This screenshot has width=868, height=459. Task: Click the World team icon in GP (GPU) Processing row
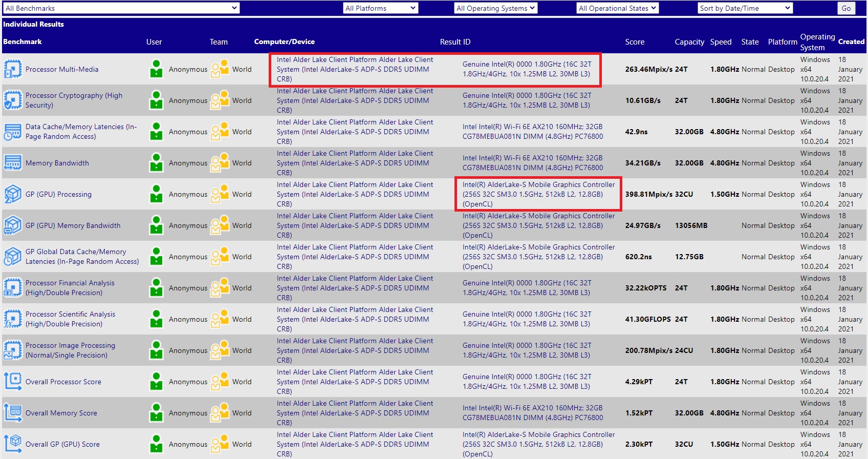point(220,194)
